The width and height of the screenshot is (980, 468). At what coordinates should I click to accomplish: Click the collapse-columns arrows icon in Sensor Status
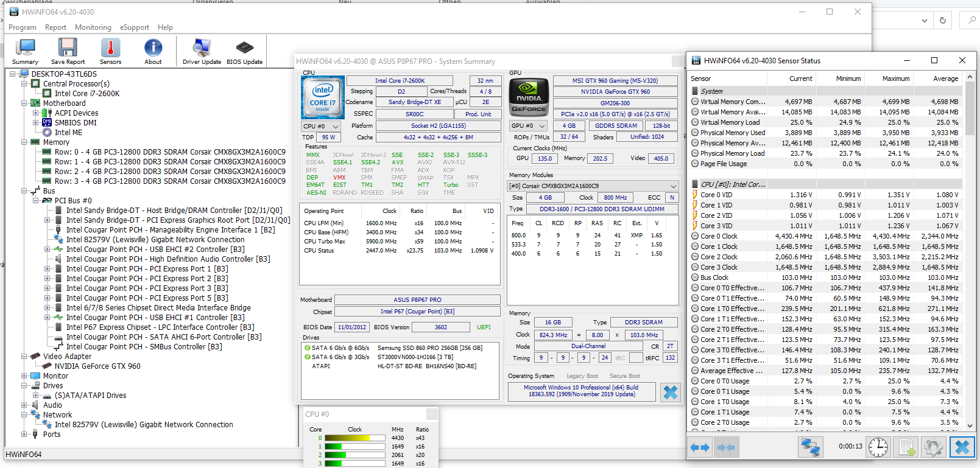point(726,447)
